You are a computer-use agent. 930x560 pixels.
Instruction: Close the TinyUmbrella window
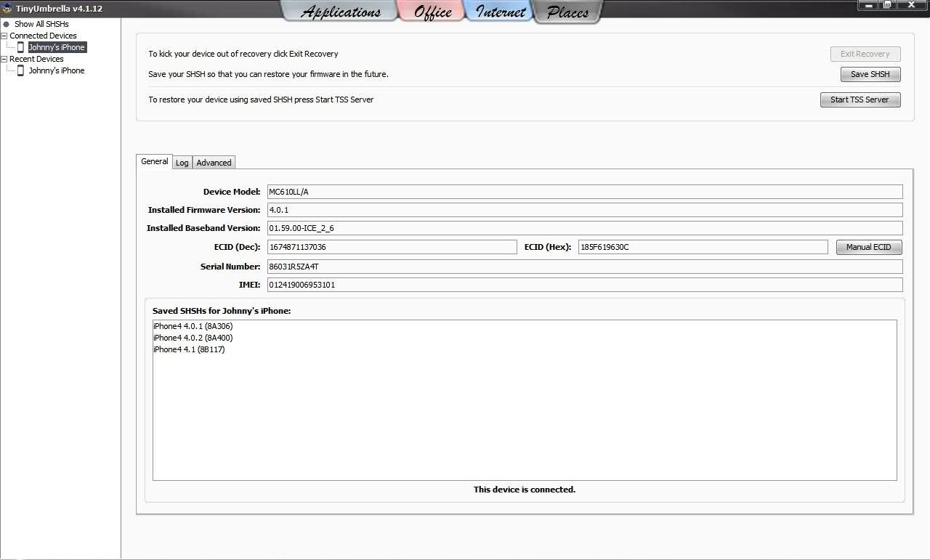(x=912, y=5)
